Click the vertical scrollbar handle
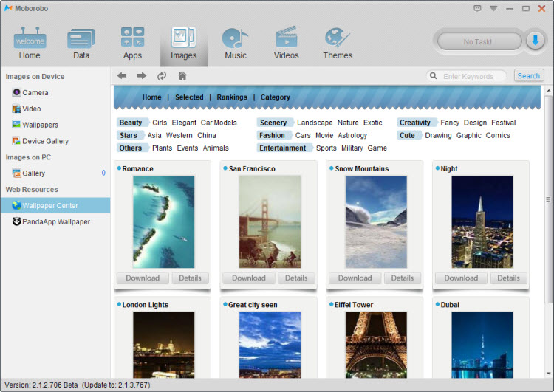This screenshot has height=392, width=554. tap(548, 199)
